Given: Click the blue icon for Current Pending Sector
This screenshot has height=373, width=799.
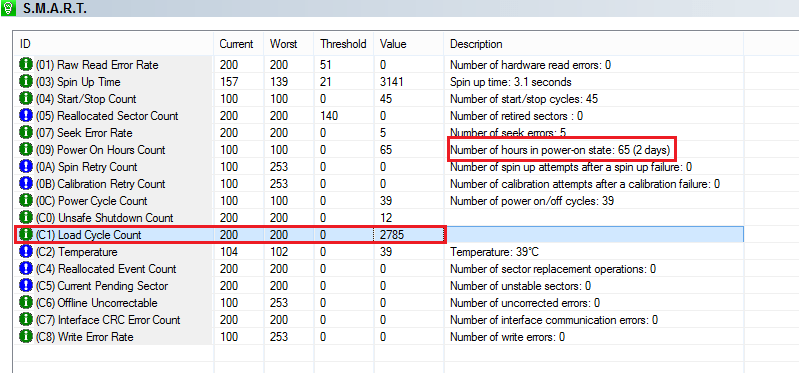Looking at the screenshot, I should pos(25,286).
